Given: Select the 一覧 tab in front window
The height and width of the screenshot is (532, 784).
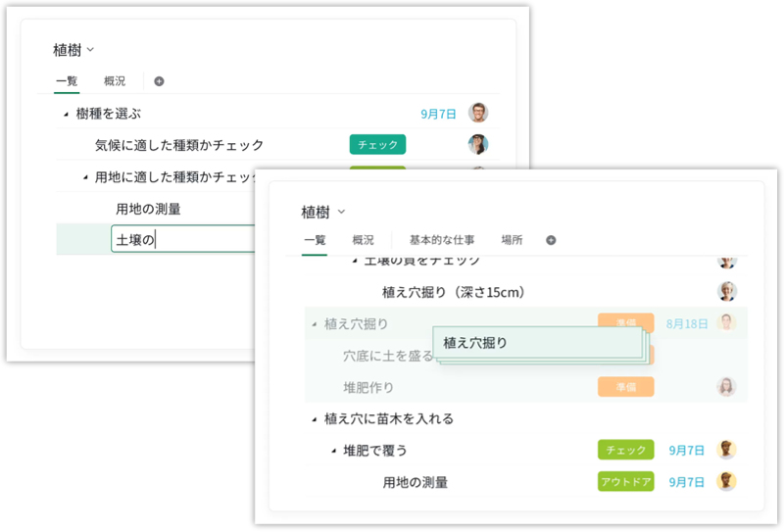Looking at the screenshot, I should coord(315,240).
